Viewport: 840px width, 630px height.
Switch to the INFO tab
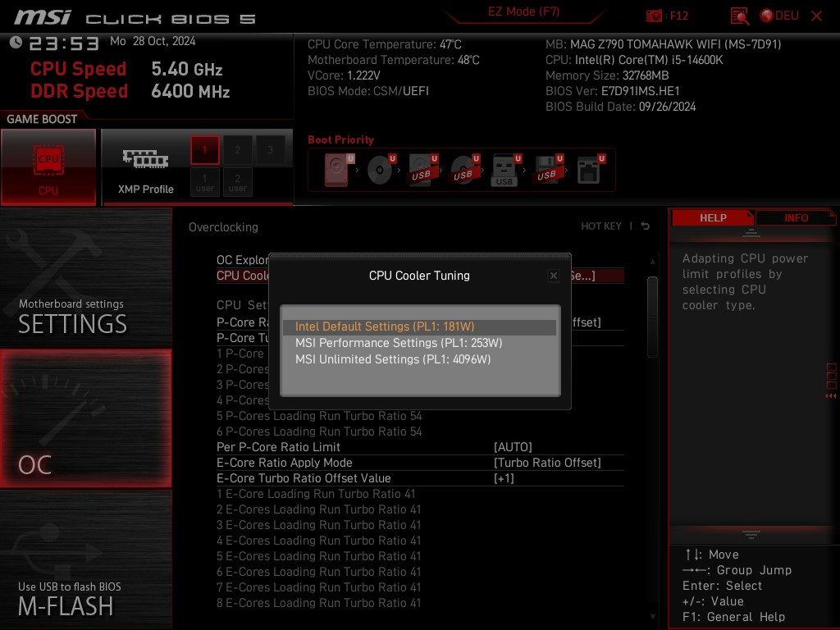point(796,218)
